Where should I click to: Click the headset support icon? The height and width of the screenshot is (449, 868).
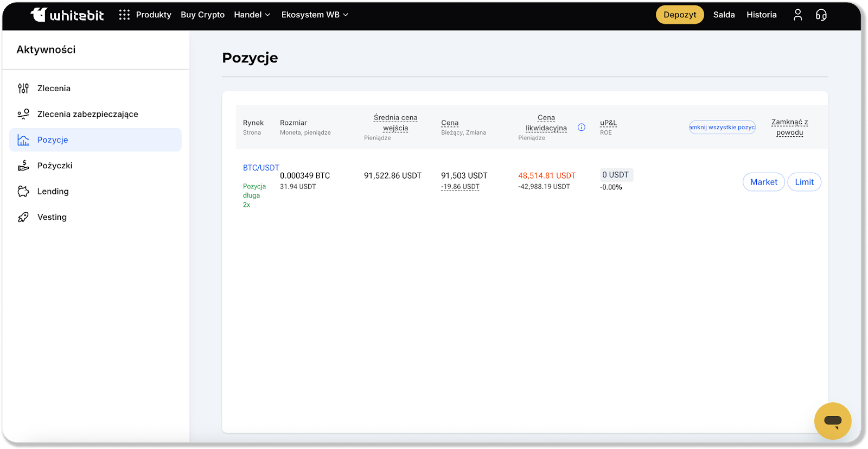click(821, 15)
